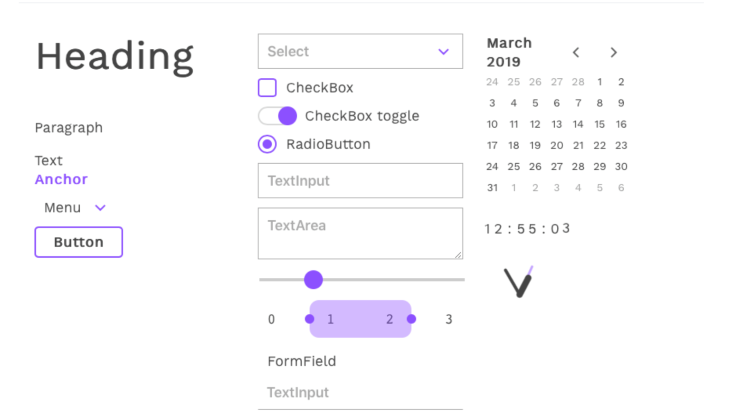Go to previous month in calendar
Viewport: 730px width, 417px height.
[576, 52]
